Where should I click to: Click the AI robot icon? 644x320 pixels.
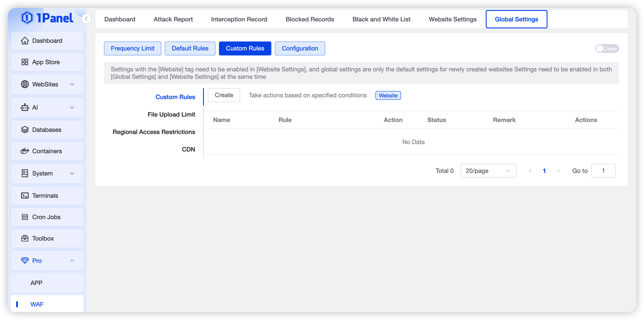pyautogui.click(x=25, y=107)
